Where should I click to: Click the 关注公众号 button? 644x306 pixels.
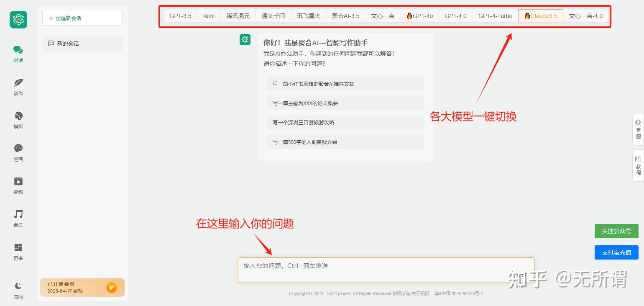(616, 231)
